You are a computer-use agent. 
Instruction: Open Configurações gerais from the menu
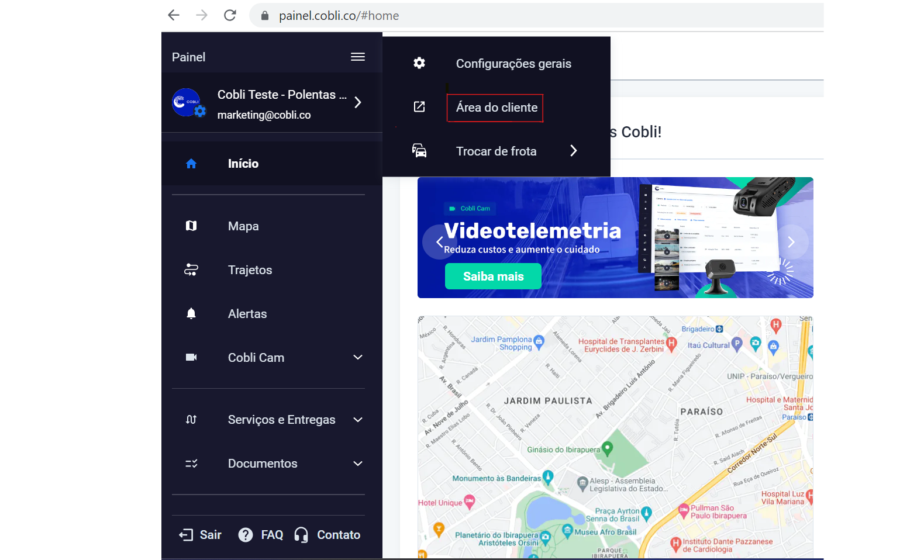513,64
